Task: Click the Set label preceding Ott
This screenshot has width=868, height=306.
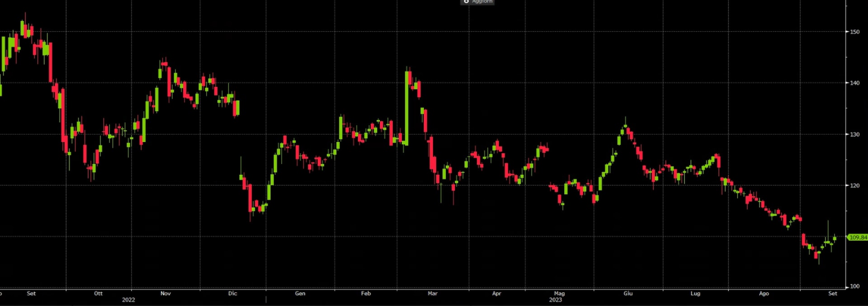Action: point(31,293)
